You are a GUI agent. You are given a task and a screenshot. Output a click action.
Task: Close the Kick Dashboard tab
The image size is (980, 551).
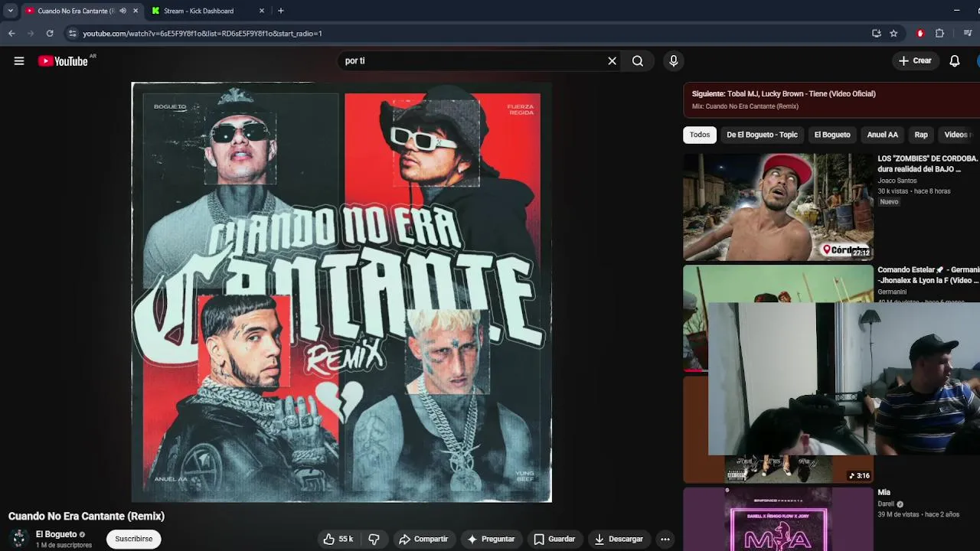(262, 11)
